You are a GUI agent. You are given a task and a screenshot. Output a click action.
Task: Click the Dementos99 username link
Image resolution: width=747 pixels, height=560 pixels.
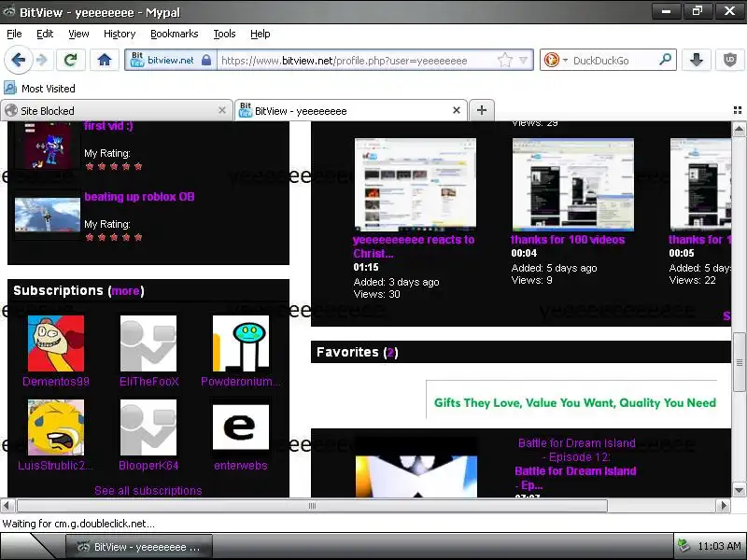56,382
